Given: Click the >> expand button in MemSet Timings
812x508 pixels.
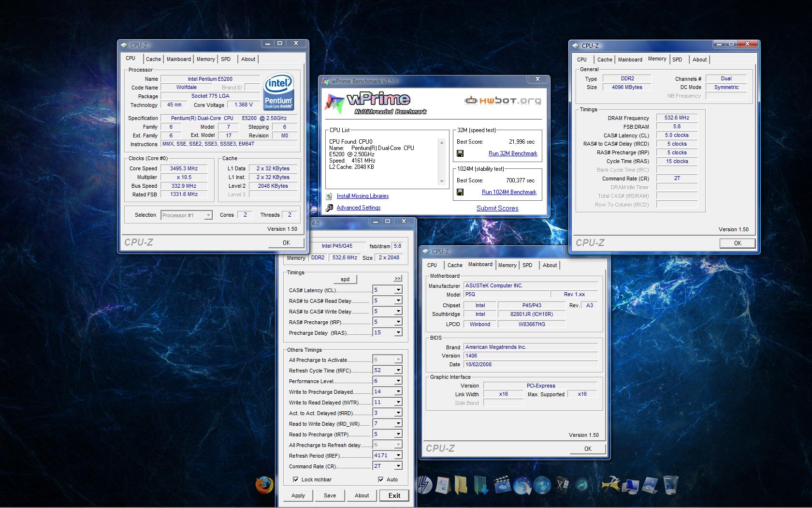Looking at the screenshot, I should (398, 279).
